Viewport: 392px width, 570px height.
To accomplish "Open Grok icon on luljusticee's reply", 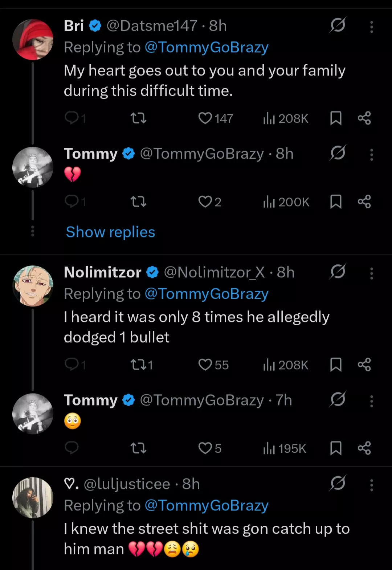I will point(338,484).
